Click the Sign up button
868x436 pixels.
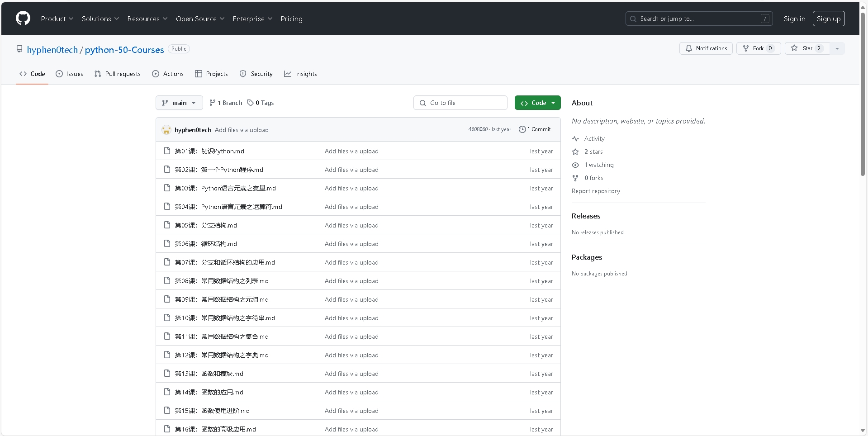pyautogui.click(x=829, y=19)
